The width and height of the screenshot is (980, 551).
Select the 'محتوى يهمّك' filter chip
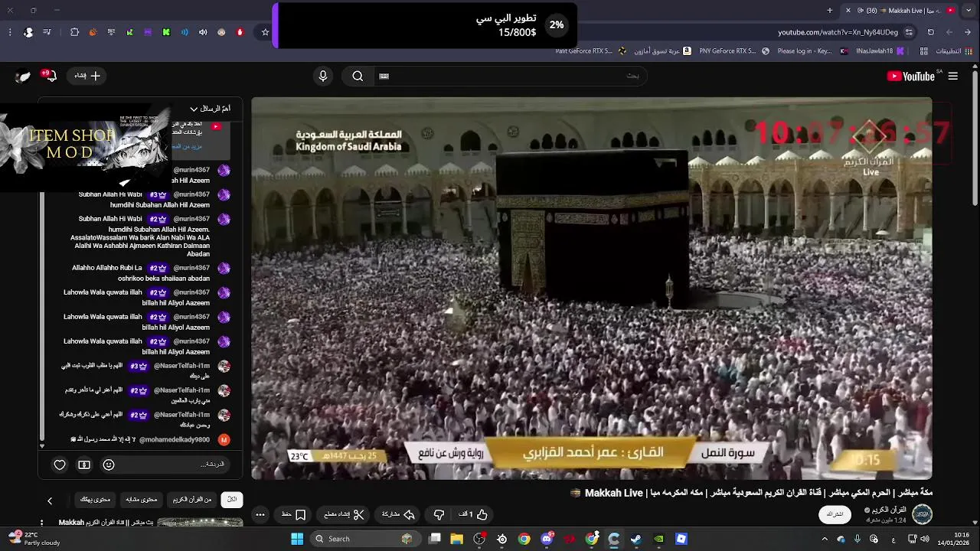pyautogui.click(x=96, y=499)
